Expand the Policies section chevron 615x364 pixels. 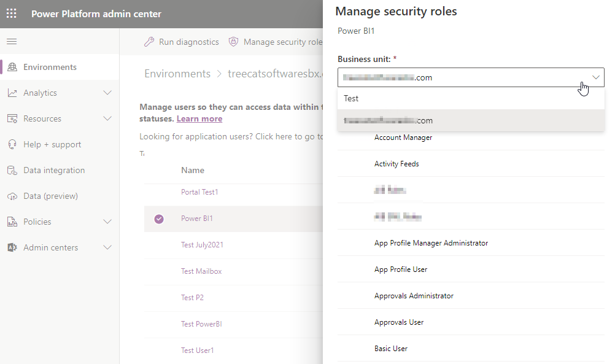107,222
